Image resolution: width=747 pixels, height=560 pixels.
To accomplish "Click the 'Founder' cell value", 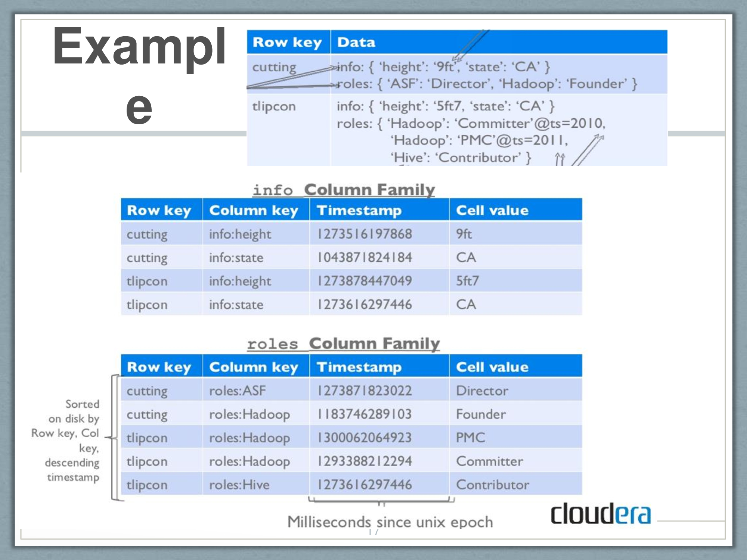I will tap(481, 414).
